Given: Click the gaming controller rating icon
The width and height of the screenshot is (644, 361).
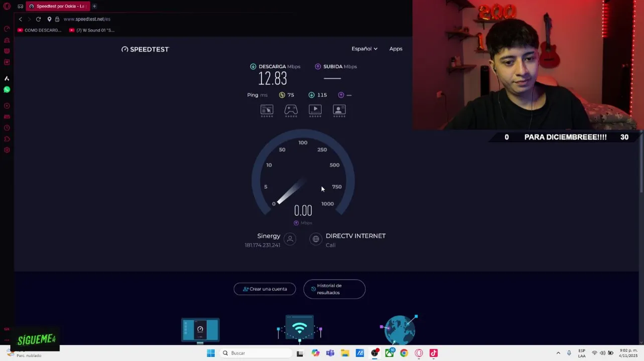Looking at the screenshot, I should pos(291,110).
